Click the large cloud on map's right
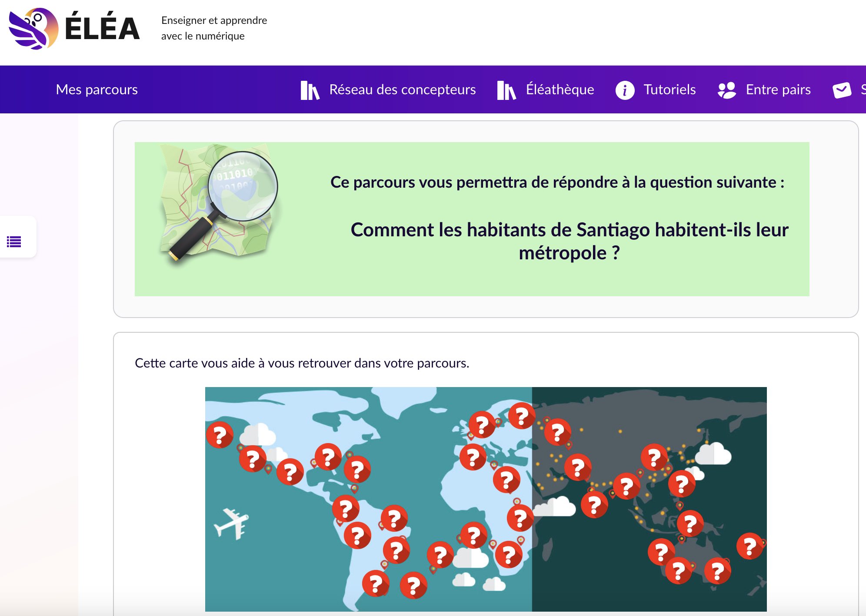 (x=713, y=454)
